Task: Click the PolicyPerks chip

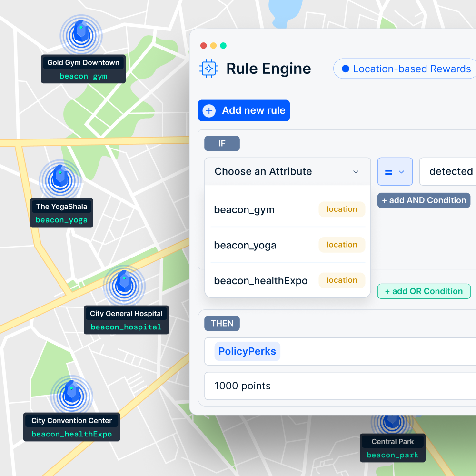Action: tap(247, 351)
